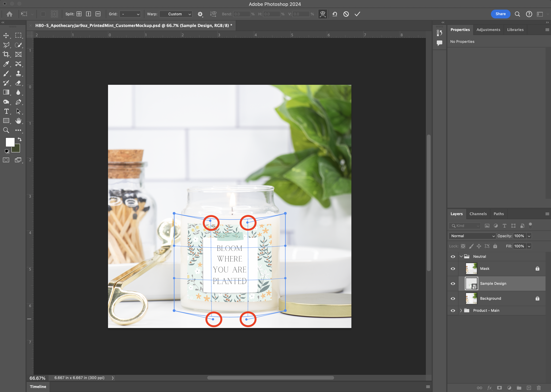Click the background color swatch
The width and height of the screenshot is (551, 392).
17,149
